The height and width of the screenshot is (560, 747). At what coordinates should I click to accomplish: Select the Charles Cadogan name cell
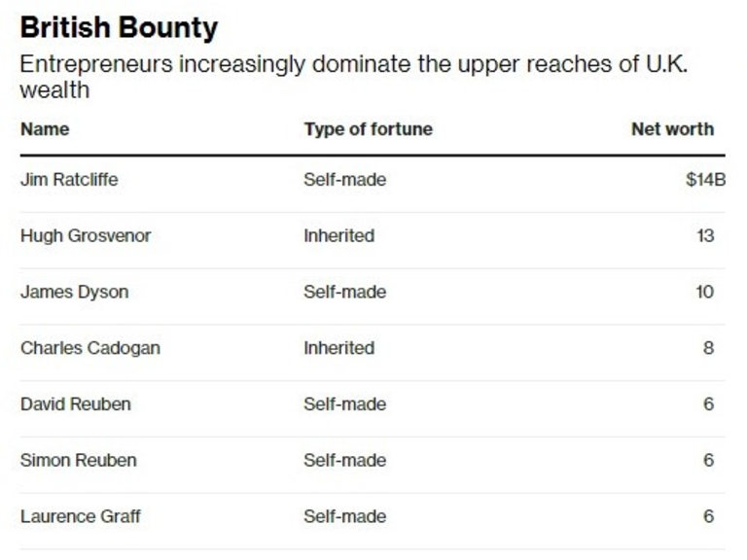pos(89,348)
